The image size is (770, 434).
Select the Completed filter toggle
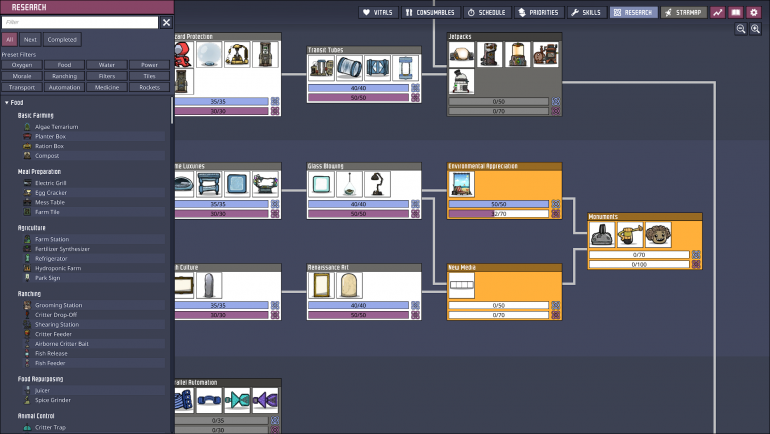tap(62, 39)
